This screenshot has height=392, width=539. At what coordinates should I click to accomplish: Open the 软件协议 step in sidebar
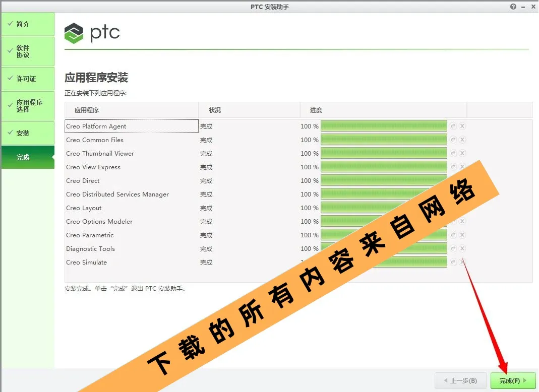28,51
